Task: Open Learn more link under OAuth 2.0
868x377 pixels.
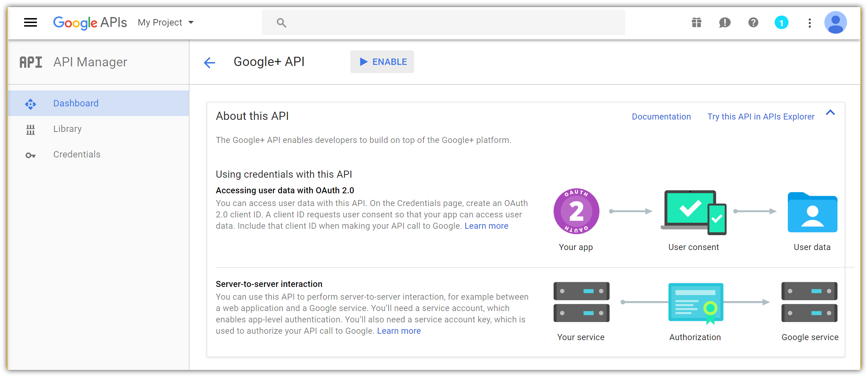Action: pos(486,226)
